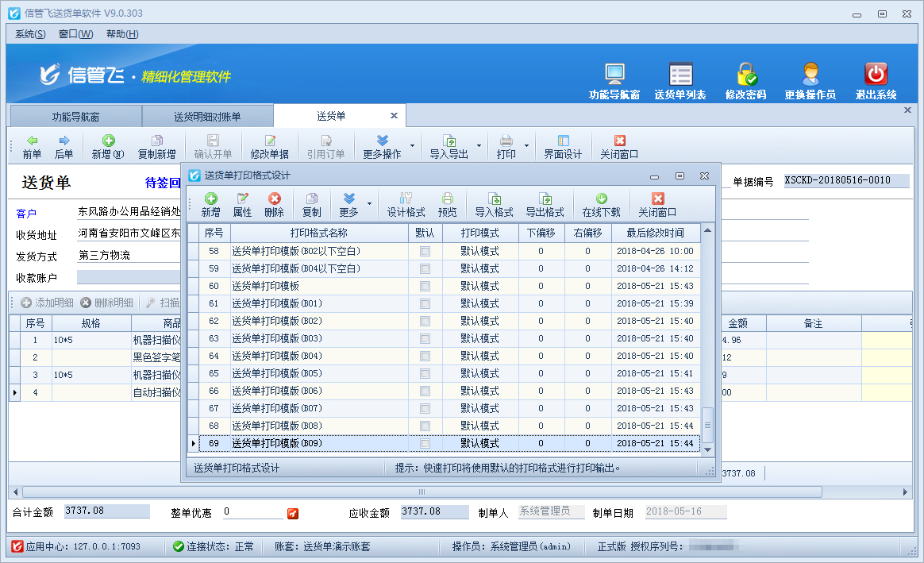924x563 pixels.
Task: Expand 导入导出 dropdown arrow
Action: (479, 146)
